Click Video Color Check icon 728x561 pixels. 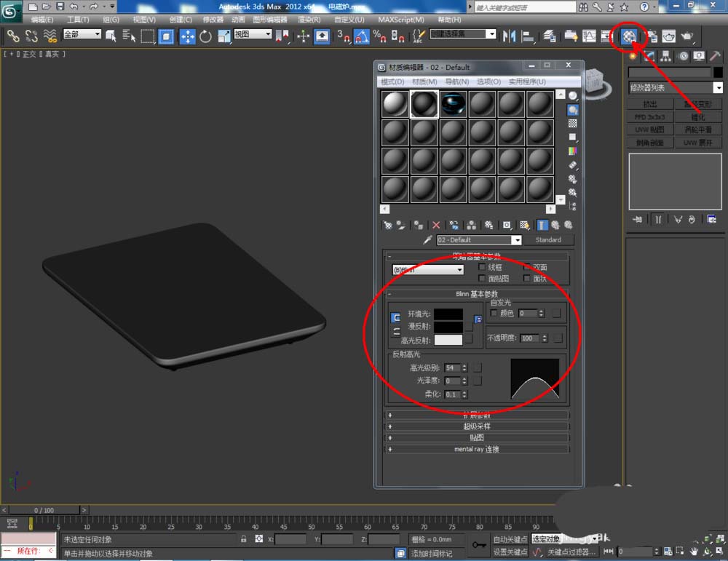click(572, 151)
